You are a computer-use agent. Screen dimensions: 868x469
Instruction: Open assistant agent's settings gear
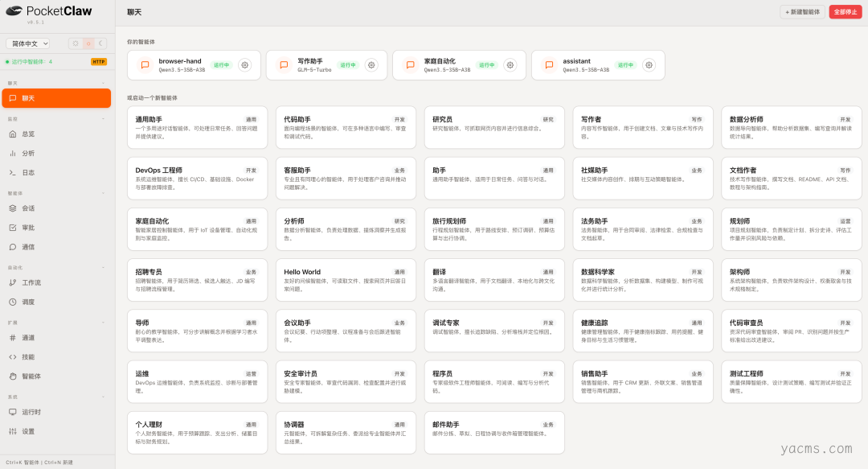pos(649,65)
